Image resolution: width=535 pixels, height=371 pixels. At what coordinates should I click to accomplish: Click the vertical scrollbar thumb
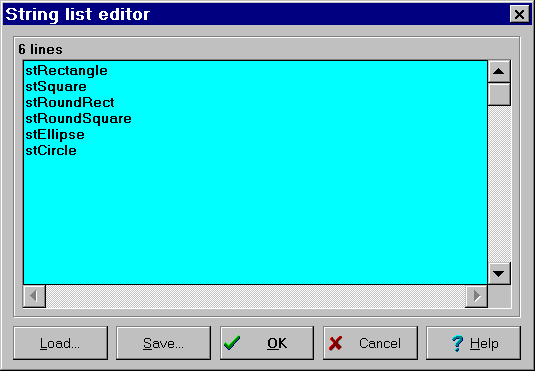point(499,94)
